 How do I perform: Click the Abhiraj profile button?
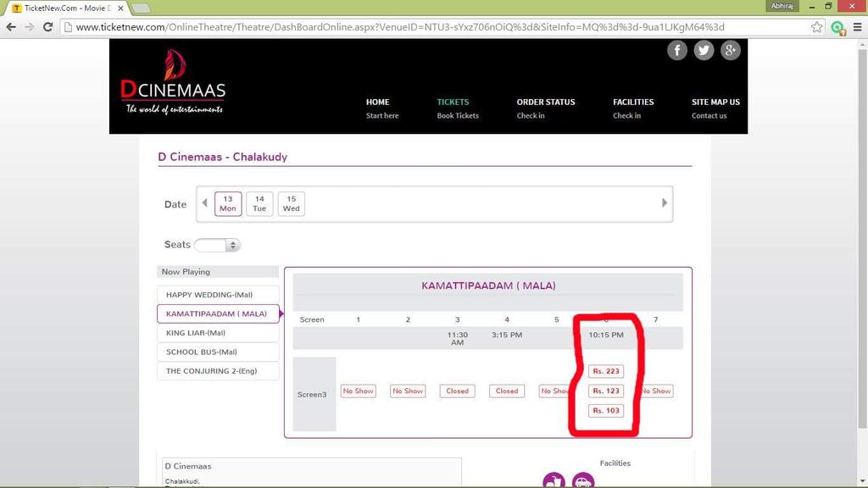click(782, 6)
